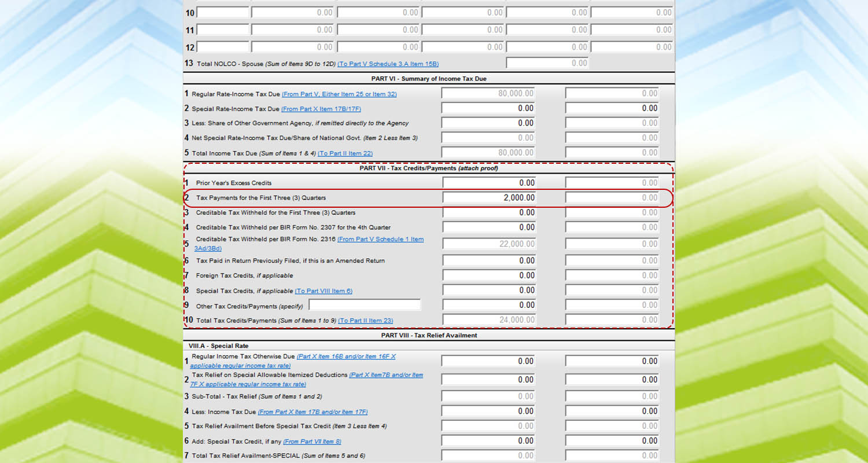This screenshot has height=463, width=868.
Task: Select the 80,000.00 Regular Rate-Income Tax Due field
Action: (489, 93)
